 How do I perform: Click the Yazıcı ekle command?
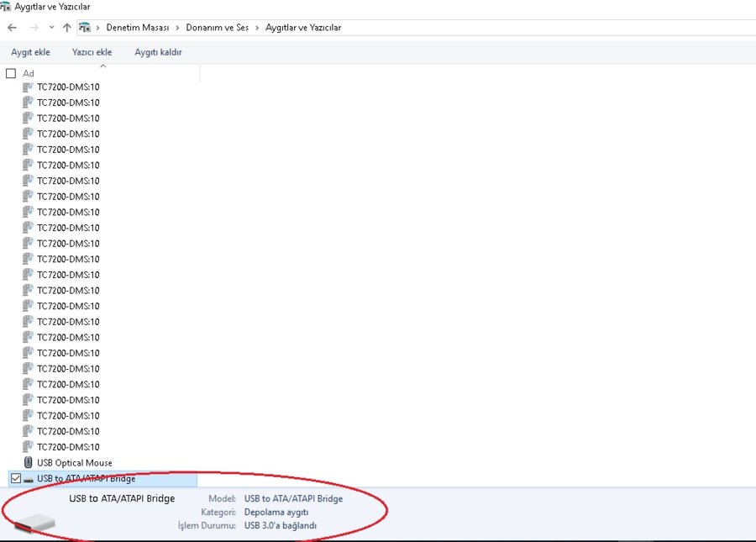(92, 52)
